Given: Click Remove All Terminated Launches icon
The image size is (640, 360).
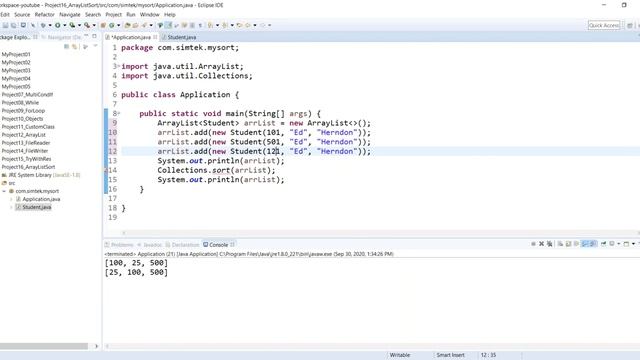Looking at the screenshot, I should click(x=549, y=244).
